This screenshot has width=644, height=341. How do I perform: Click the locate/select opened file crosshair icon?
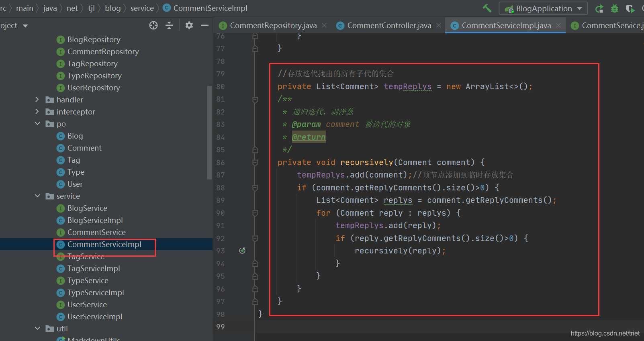pos(153,26)
